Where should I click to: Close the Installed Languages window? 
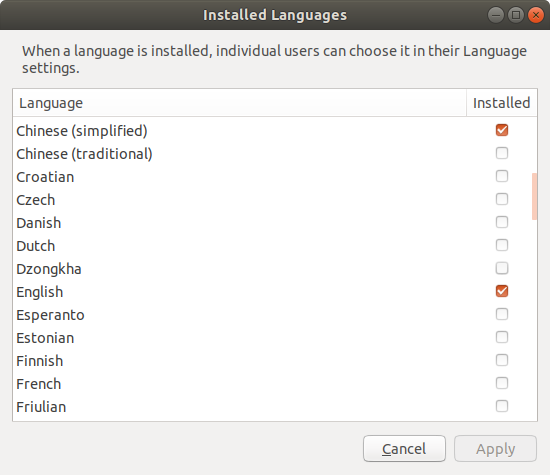tap(536, 15)
